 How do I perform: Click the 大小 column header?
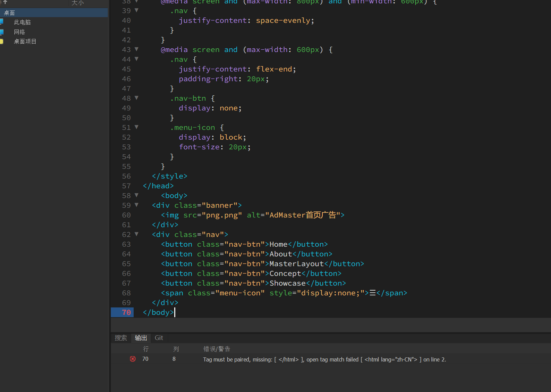78,3
